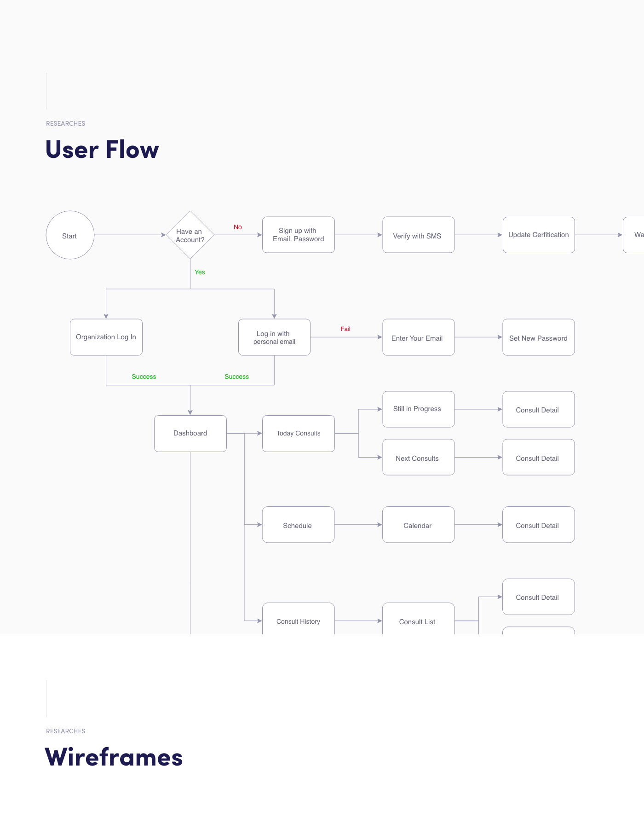Open the Dashboard node
644x818 pixels.
190,433
